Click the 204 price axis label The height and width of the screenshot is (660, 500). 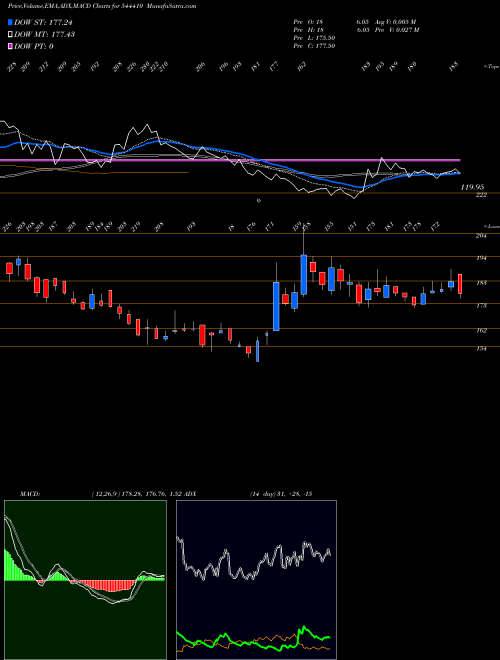[x=481, y=236]
